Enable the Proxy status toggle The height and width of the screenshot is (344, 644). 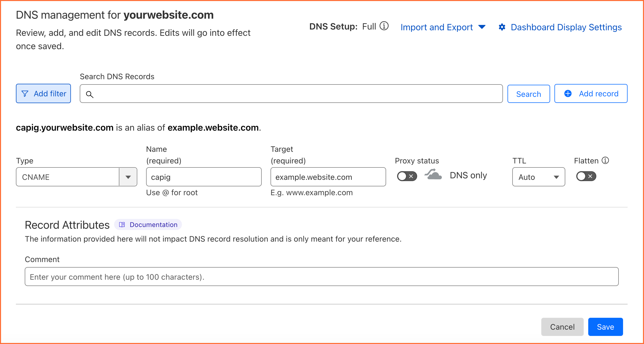click(x=407, y=176)
